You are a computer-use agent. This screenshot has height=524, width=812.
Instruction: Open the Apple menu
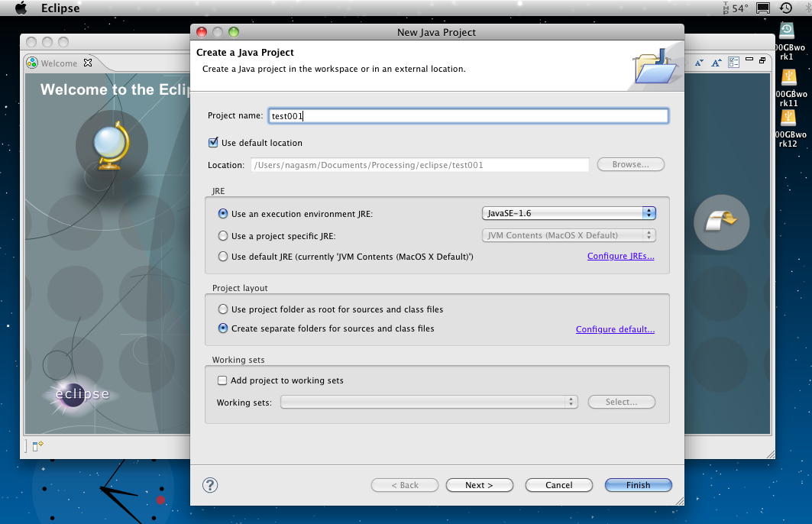pyautogui.click(x=21, y=8)
